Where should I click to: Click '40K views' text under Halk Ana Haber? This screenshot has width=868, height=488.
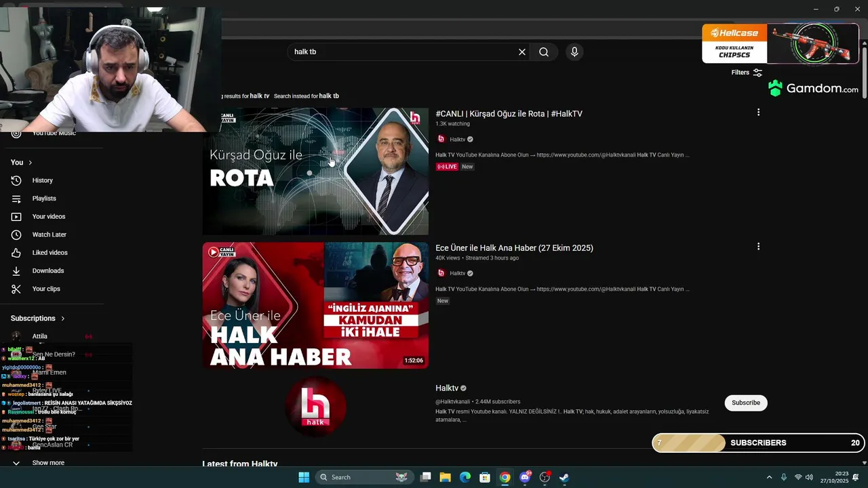click(x=448, y=258)
